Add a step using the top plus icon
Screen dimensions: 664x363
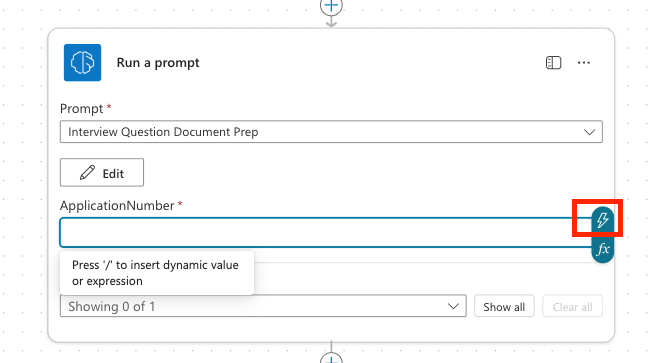click(331, 6)
